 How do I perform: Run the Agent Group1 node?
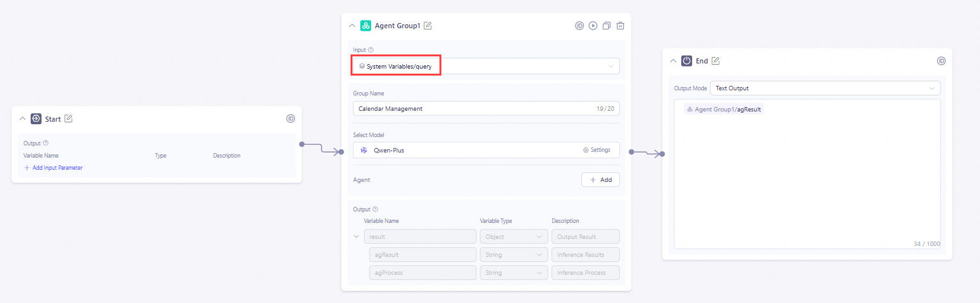[x=593, y=26]
